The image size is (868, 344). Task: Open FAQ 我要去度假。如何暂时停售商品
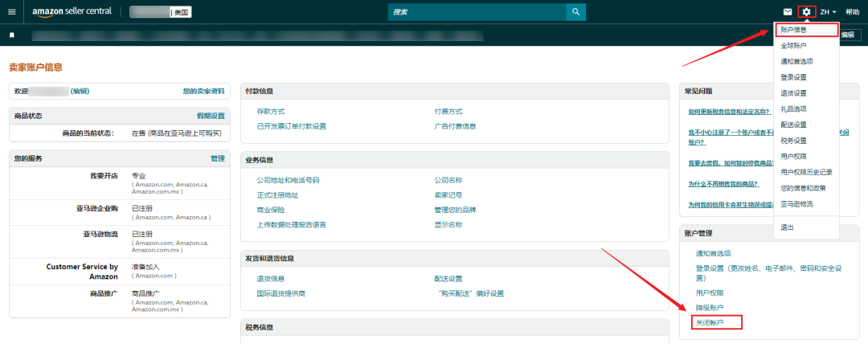click(731, 163)
